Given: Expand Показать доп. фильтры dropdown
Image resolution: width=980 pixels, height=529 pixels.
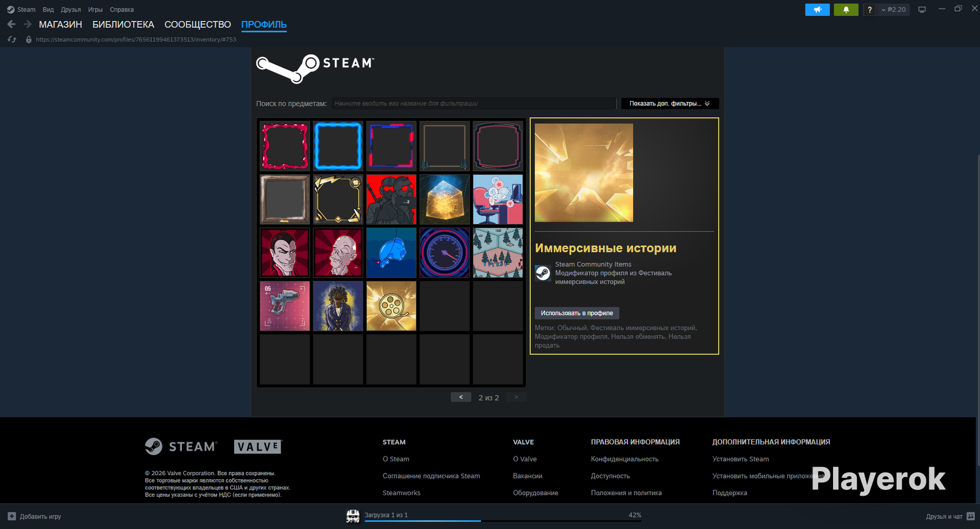Looking at the screenshot, I should pyautogui.click(x=670, y=104).
